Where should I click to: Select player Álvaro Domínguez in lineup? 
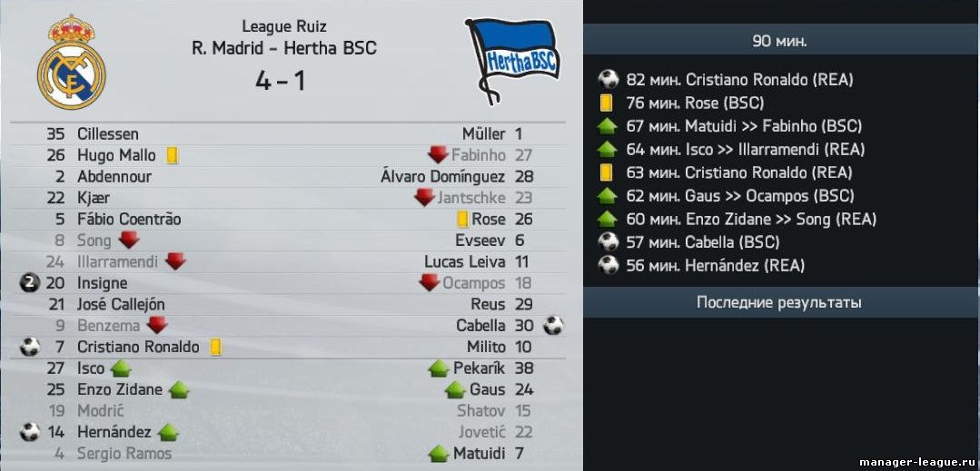442,177
